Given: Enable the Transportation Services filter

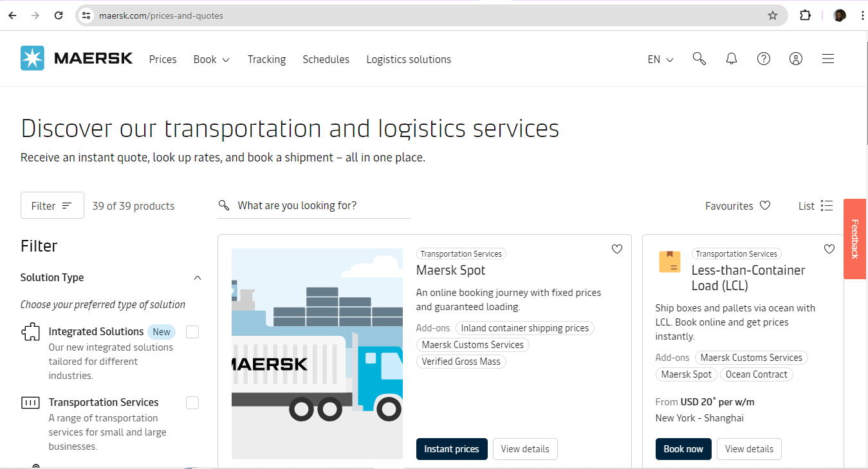Looking at the screenshot, I should tap(192, 402).
